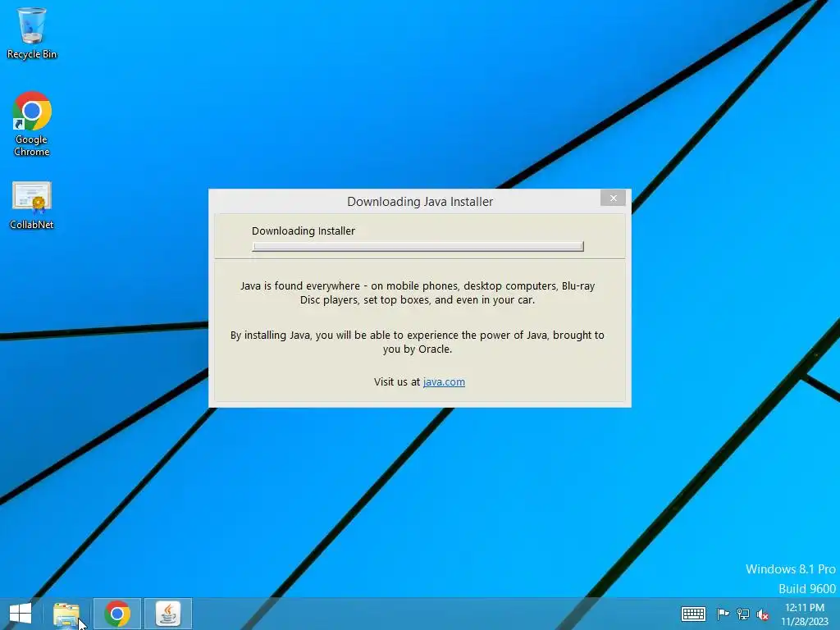
Task: Click the "Java is found everywhere" paragraph
Action: 418,293
